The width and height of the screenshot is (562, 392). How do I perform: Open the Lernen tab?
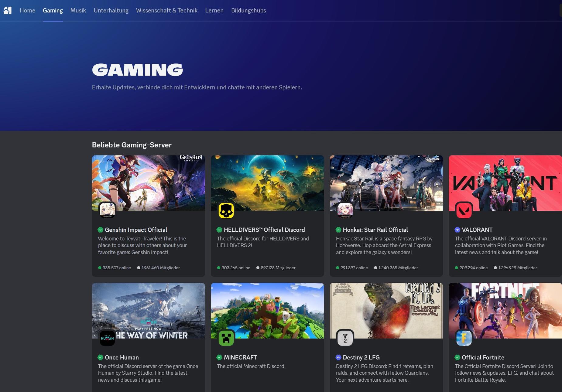point(214,10)
